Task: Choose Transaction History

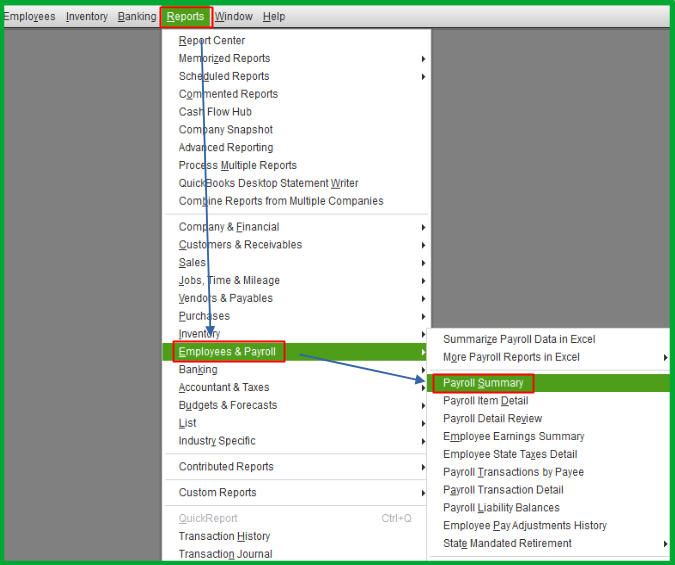Action: [x=224, y=536]
